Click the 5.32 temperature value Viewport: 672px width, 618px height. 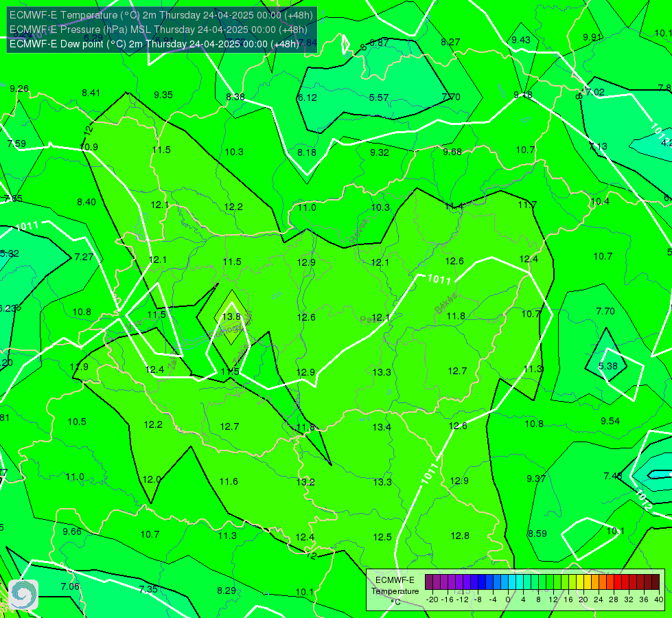tap(9, 253)
